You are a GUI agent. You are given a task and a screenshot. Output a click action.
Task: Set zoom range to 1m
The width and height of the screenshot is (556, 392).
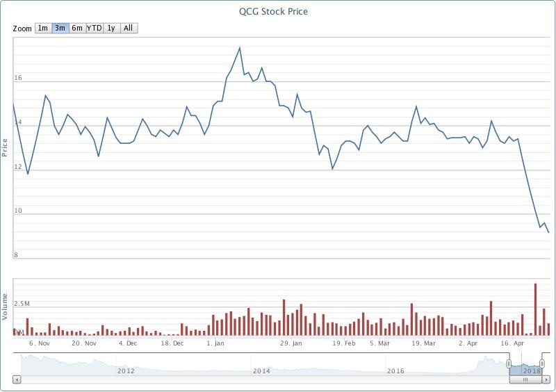(42, 28)
